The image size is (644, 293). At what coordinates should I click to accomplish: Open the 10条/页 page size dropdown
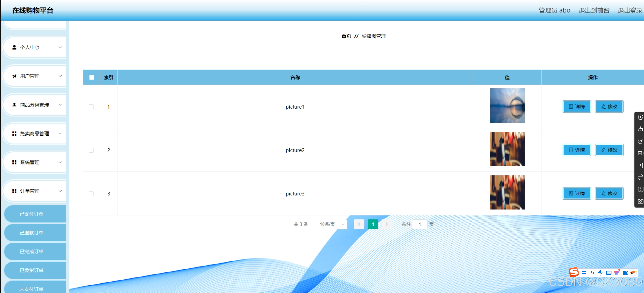point(330,224)
